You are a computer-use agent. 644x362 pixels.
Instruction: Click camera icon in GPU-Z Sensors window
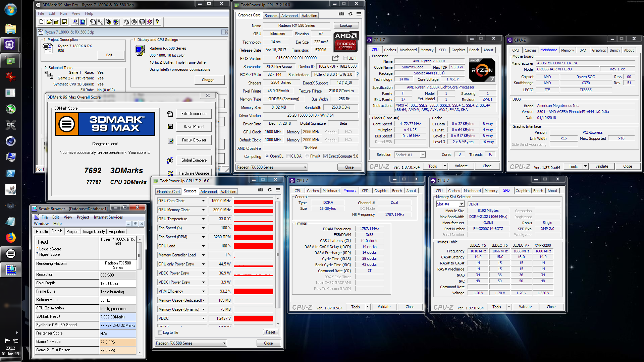pos(260,190)
